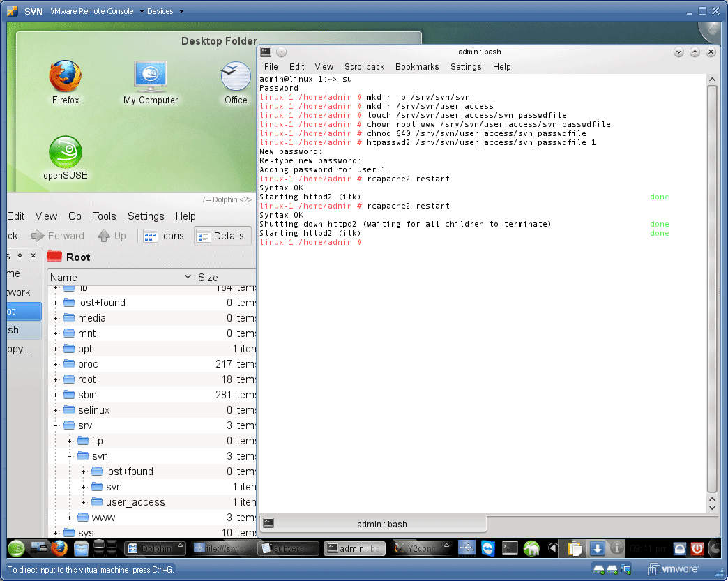Open the file manager icon in the taskbar
Image resolution: width=728 pixels, height=581 pixels.
[81, 548]
